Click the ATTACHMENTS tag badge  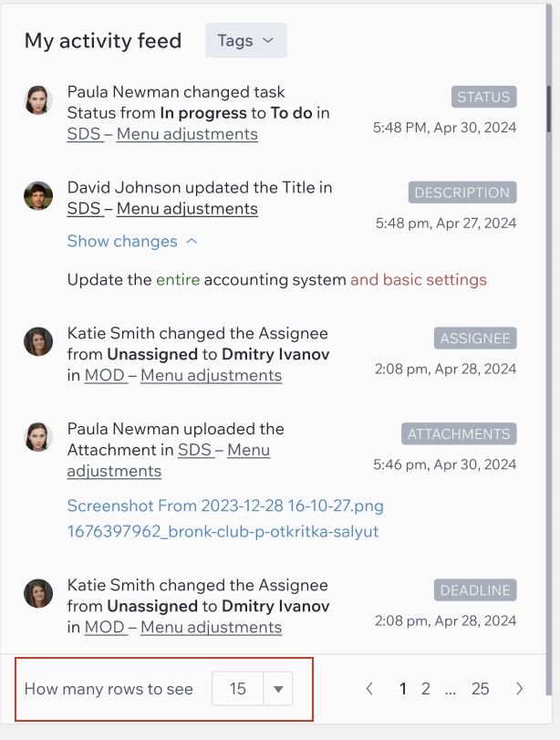(459, 433)
